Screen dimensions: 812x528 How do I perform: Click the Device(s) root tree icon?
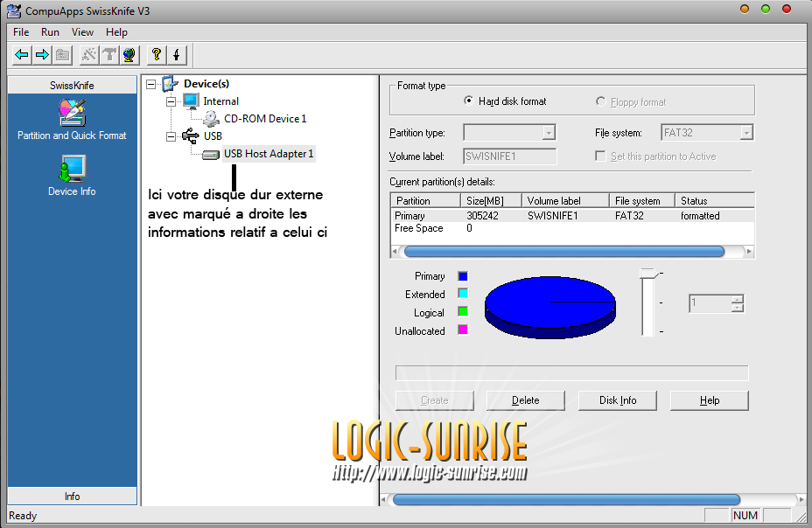tap(171, 84)
